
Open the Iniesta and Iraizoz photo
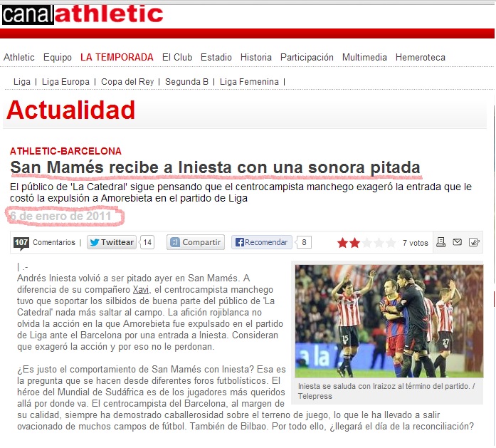pyautogui.click(x=389, y=321)
